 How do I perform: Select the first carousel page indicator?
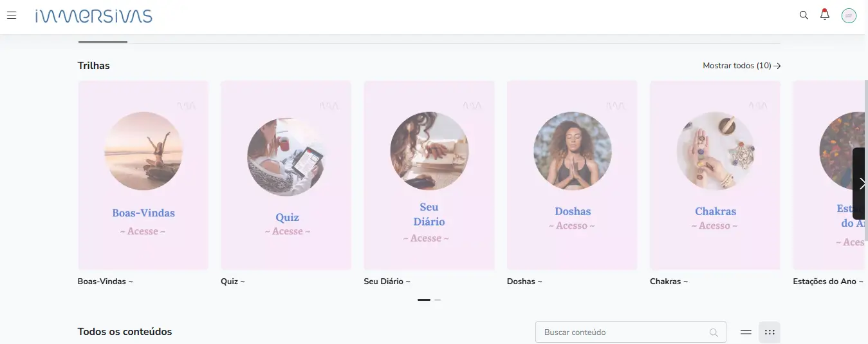pyautogui.click(x=424, y=300)
